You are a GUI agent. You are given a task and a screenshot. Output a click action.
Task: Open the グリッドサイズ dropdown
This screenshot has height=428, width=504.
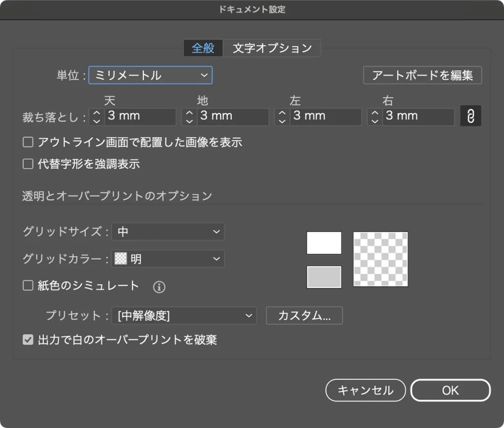pos(168,232)
